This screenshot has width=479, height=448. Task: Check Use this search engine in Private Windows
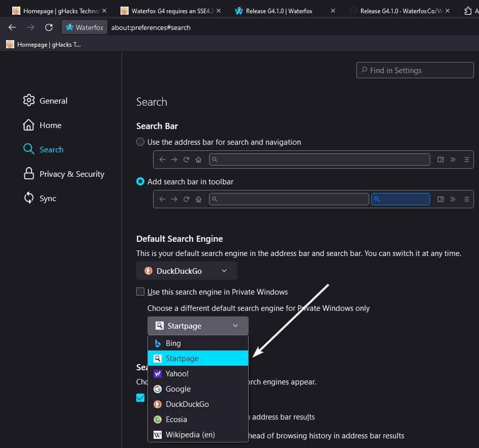tap(140, 292)
